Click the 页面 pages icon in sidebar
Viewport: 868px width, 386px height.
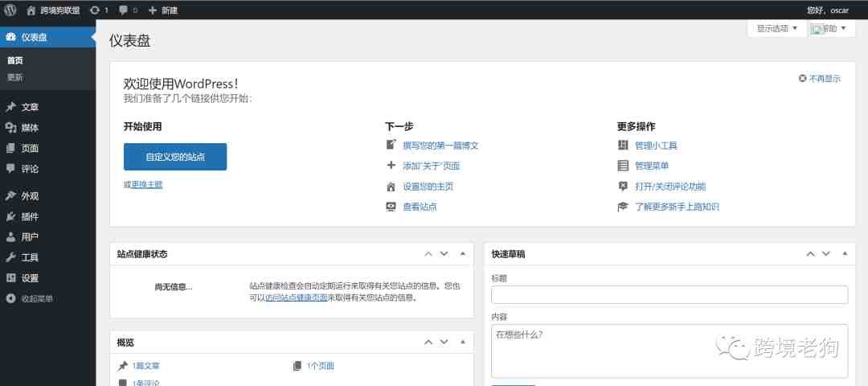pos(10,148)
